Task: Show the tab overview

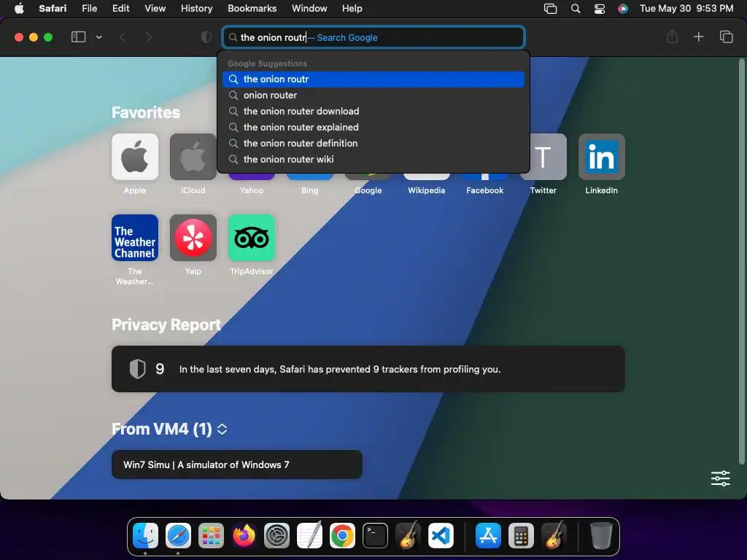Action: (x=726, y=36)
